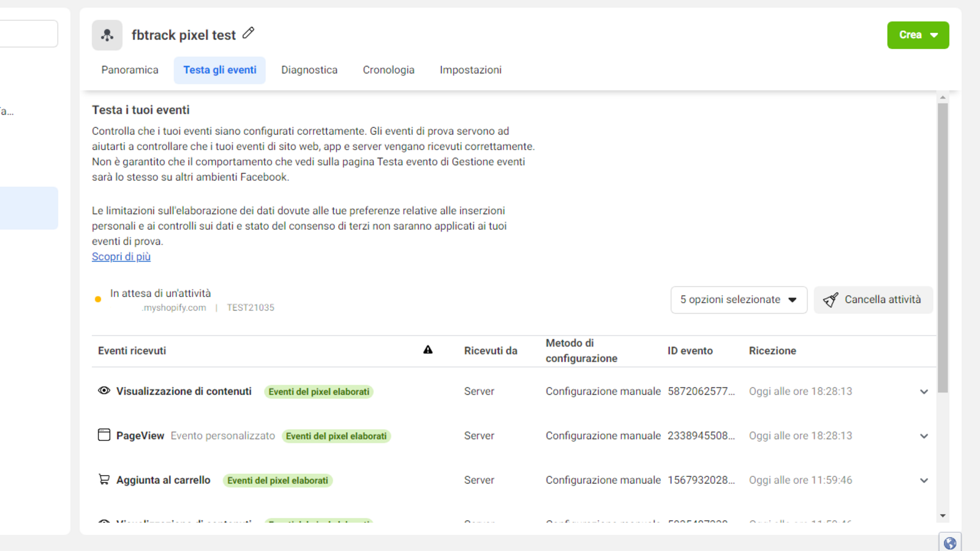Click the Eventi ricevuti column header

coord(132,351)
